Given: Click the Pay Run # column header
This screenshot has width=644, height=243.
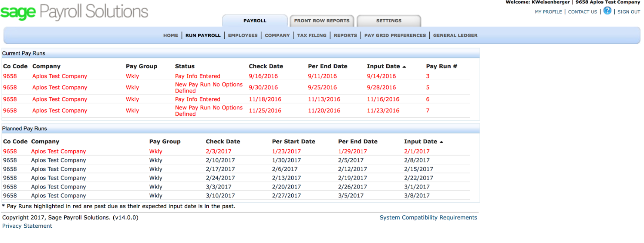Looking at the screenshot, I should (x=442, y=66).
